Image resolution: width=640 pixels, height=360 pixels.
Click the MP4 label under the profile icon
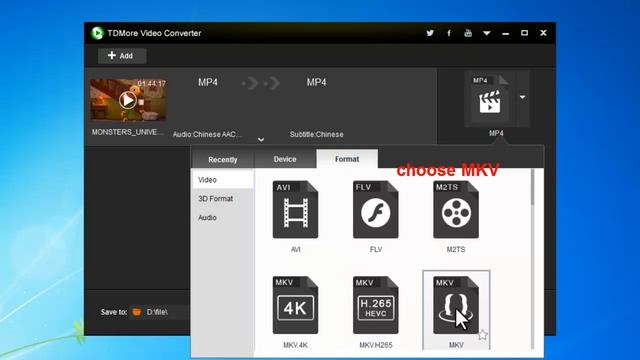[496, 133]
